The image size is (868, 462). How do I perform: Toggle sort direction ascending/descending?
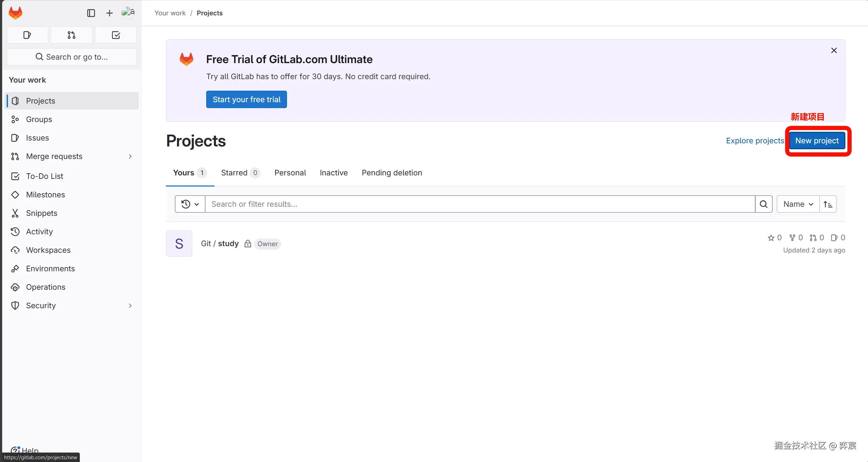[x=828, y=204]
